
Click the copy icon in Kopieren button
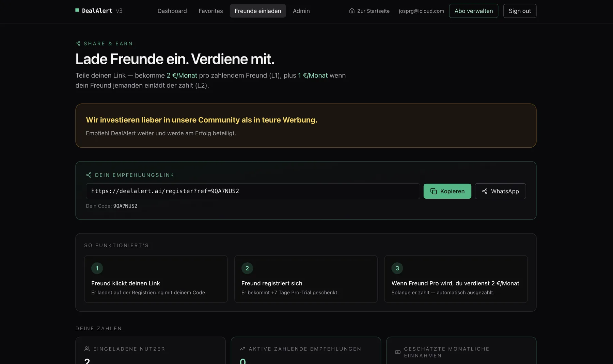coord(434,191)
